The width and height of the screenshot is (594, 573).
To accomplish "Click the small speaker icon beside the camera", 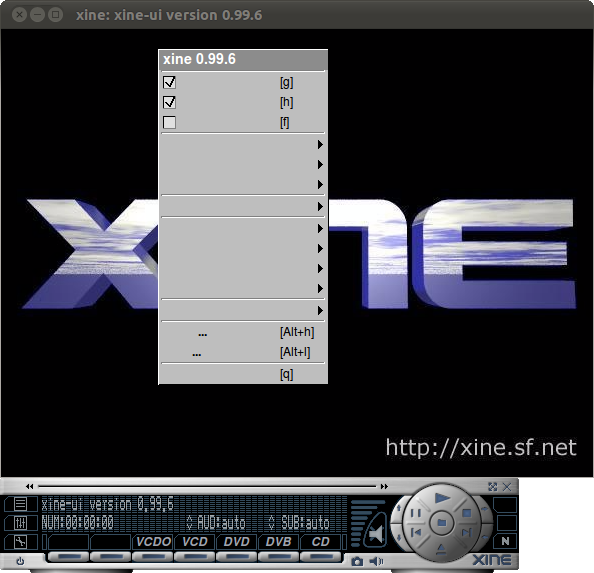I will [376, 561].
